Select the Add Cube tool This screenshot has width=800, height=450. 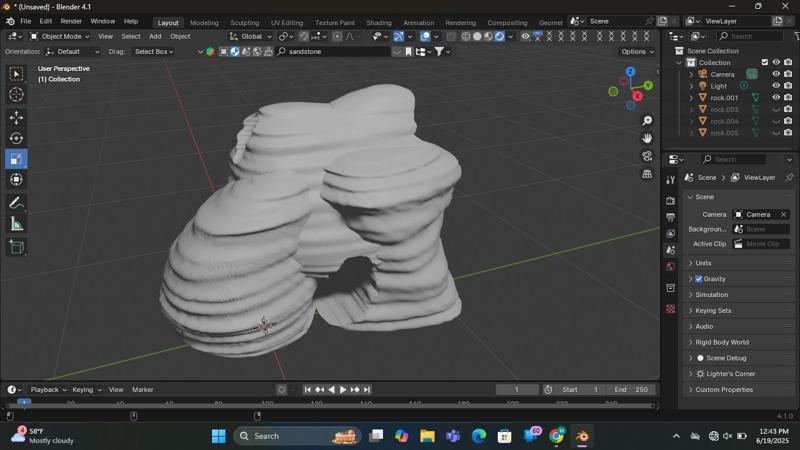pyautogui.click(x=16, y=247)
